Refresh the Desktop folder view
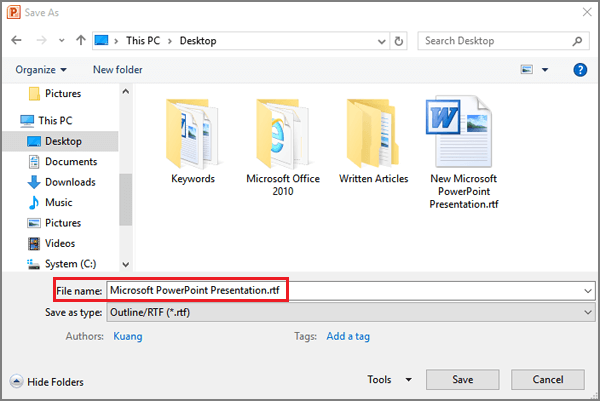This screenshot has height=401, width=600. [x=399, y=41]
